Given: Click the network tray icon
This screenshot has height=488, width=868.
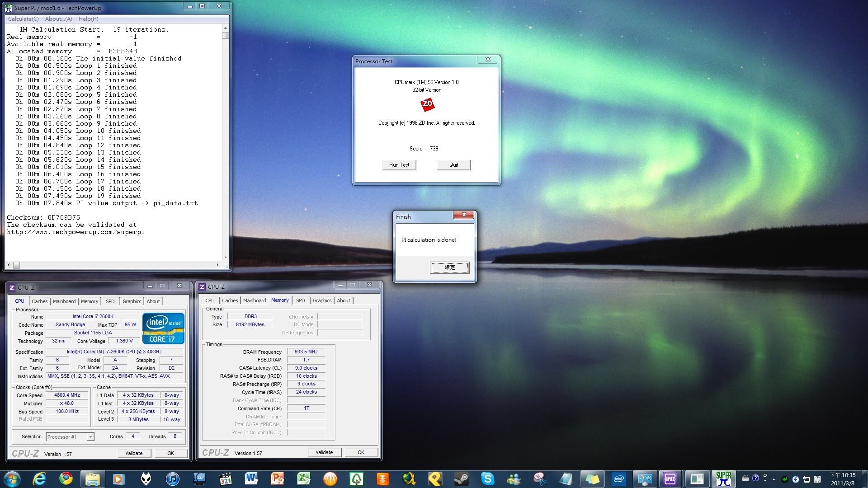Looking at the screenshot, I should pyautogui.click(x=806, y=479).
